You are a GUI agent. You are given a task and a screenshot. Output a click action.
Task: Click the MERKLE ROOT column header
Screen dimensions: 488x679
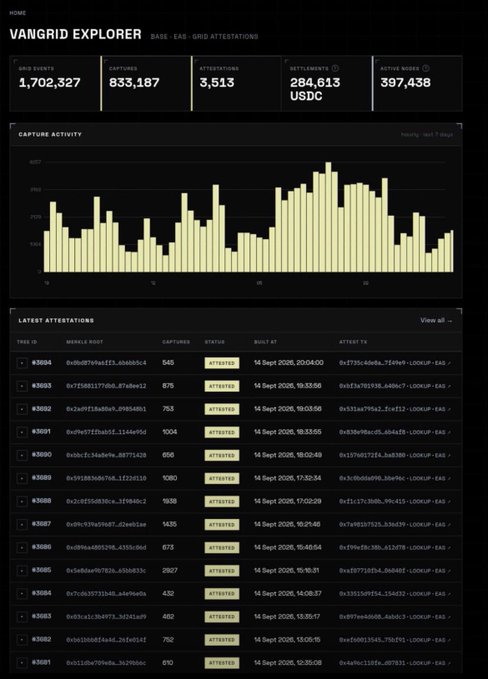point(84,342)
